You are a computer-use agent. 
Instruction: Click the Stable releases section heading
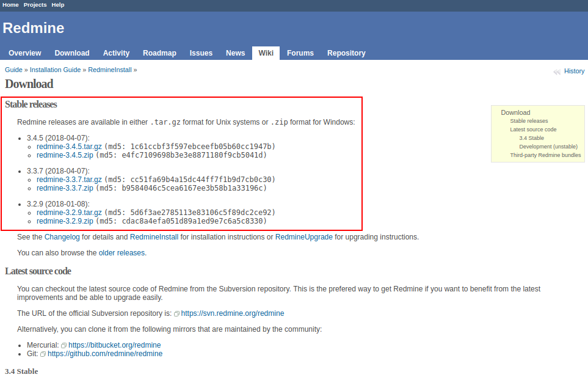[31, 104]
